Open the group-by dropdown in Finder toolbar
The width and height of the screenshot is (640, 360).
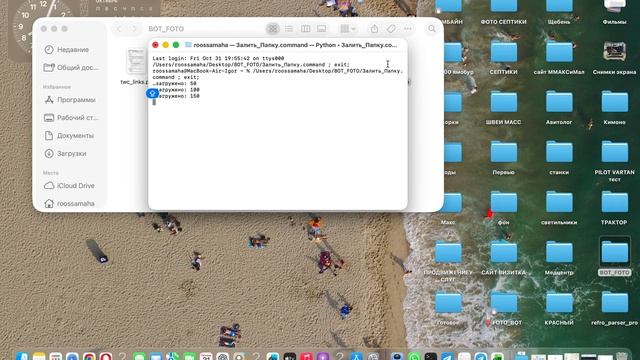coord(348,29)
